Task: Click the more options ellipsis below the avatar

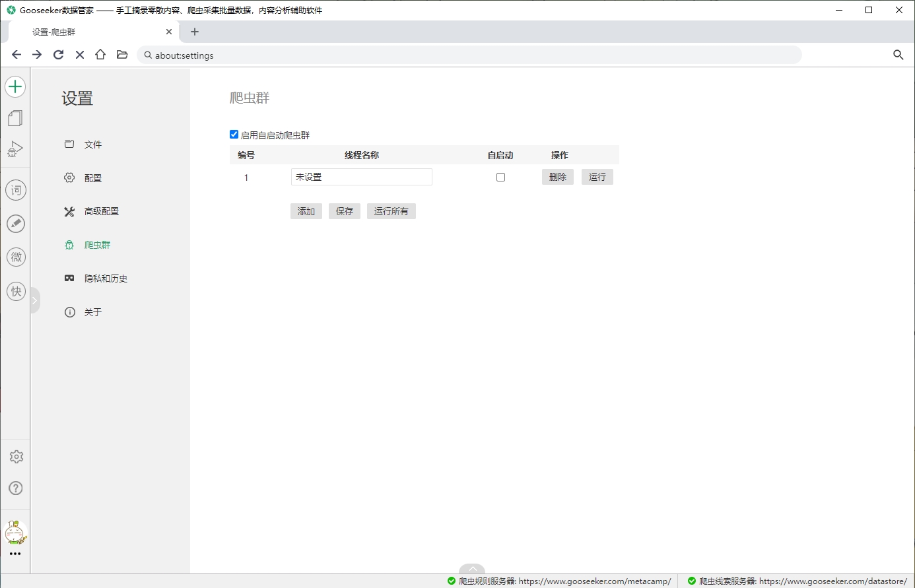Action: click(x=16, y=554)
